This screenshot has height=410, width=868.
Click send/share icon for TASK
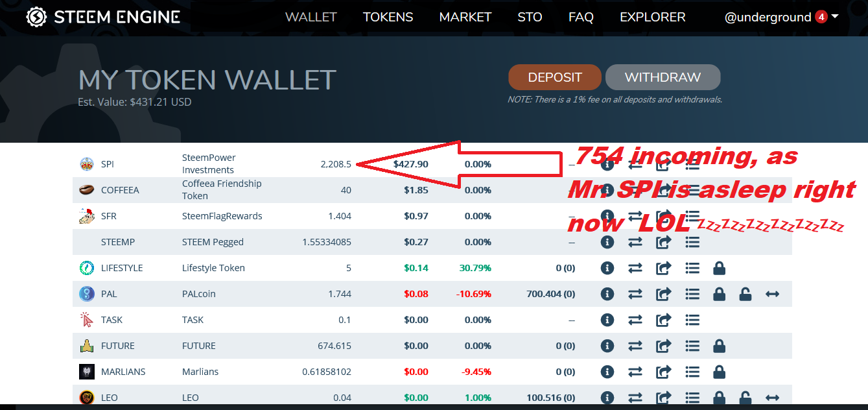click(664, 320)
